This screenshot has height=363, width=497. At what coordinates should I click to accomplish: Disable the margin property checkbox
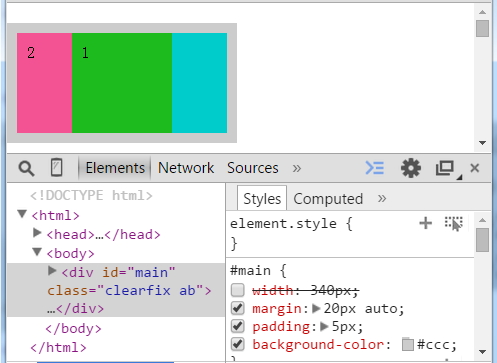click(238, 308)
